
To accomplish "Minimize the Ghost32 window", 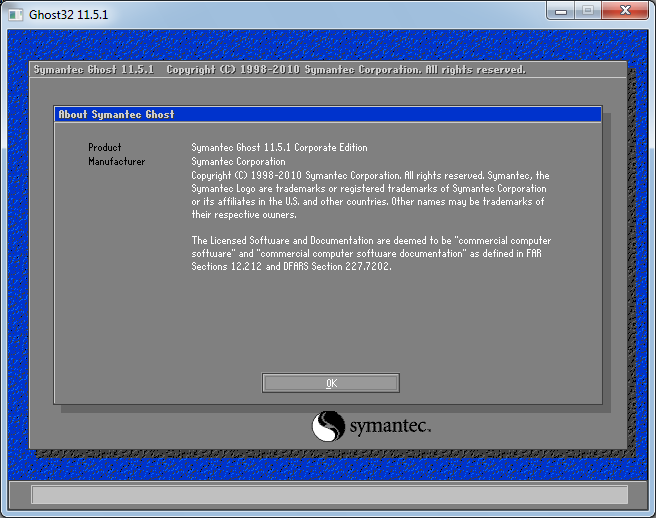I will [562, 11].
